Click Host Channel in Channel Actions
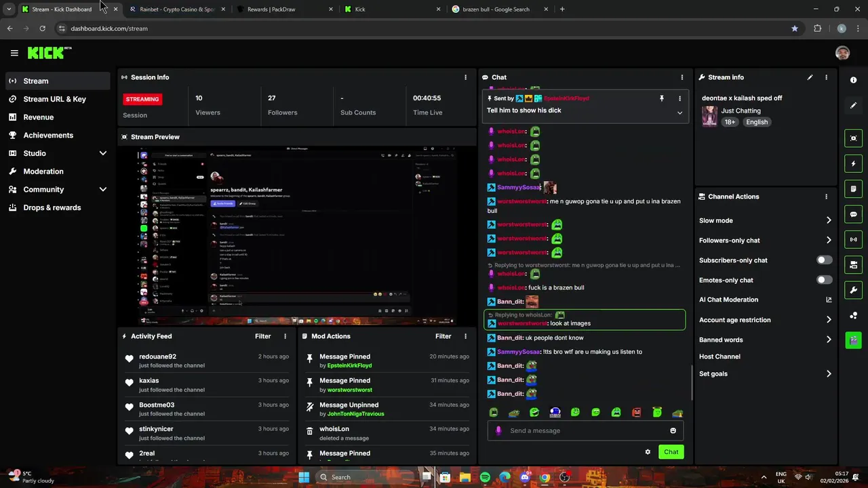 [x=719, y=357]
